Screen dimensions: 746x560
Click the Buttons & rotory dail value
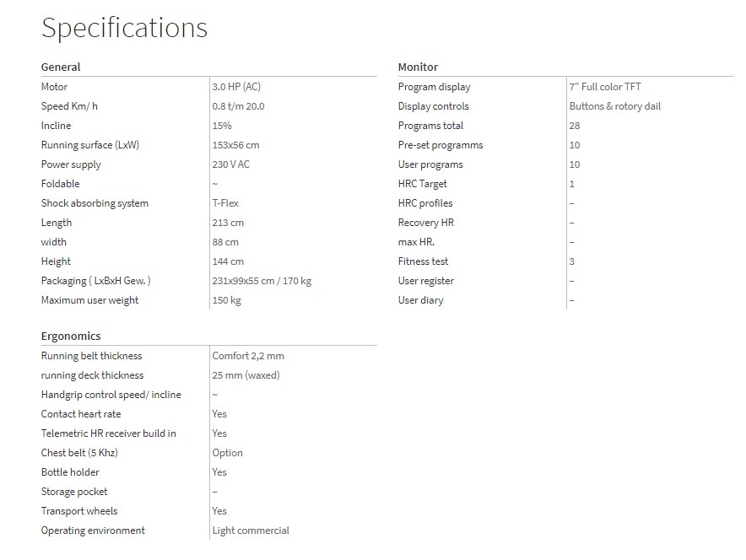coord(614,106)
